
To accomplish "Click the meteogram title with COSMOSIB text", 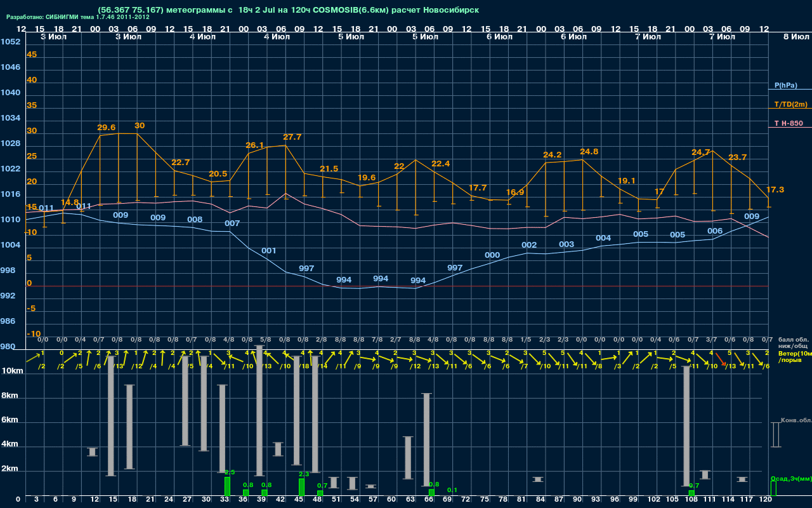I will click(x=289, y=10).
